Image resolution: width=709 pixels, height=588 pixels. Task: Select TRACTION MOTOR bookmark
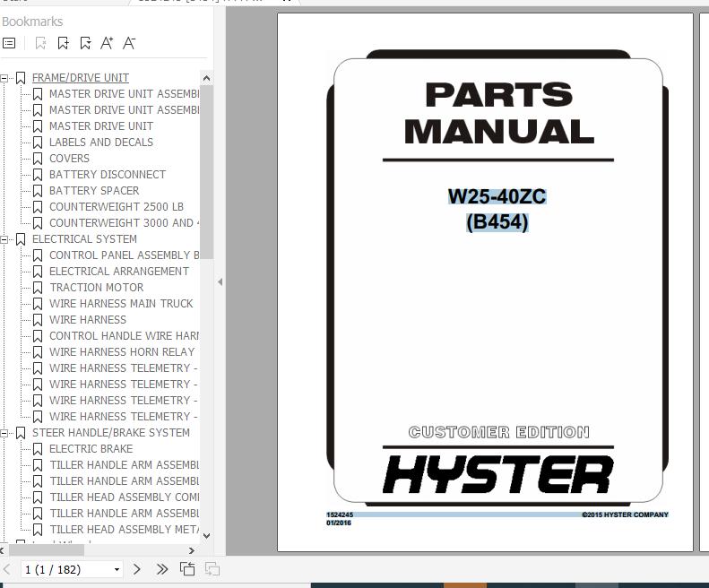[x=96, y=287]
